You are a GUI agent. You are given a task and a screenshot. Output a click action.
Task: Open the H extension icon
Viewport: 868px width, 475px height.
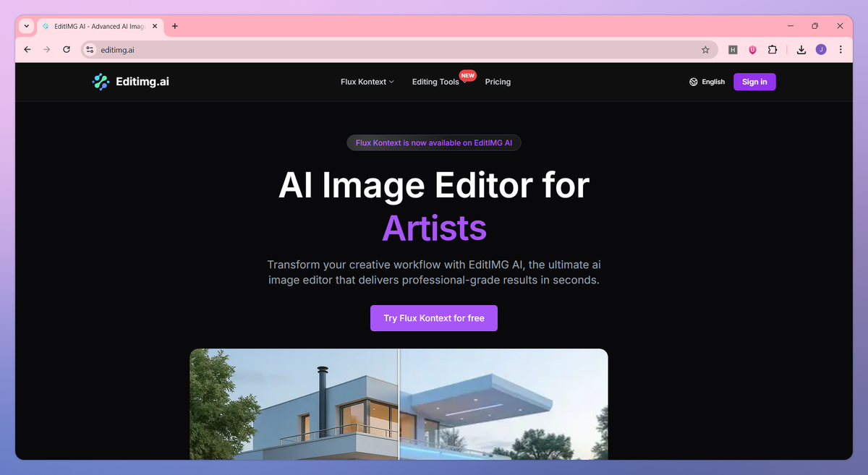pyautogui.click(x=733, y=50)
